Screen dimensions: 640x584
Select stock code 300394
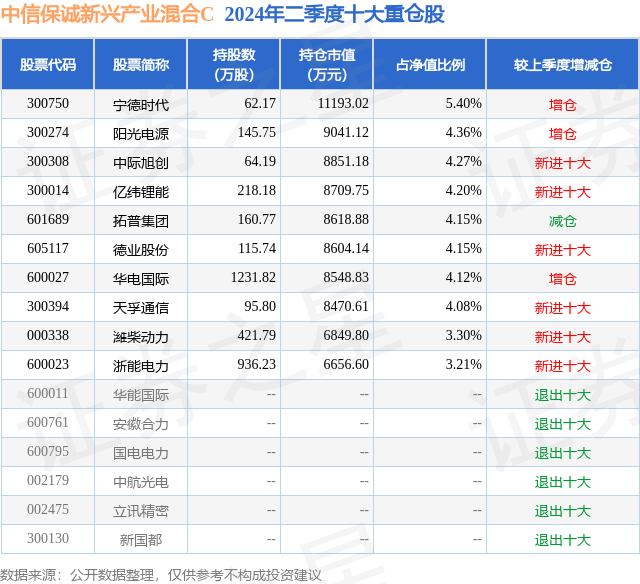(48, 306)
